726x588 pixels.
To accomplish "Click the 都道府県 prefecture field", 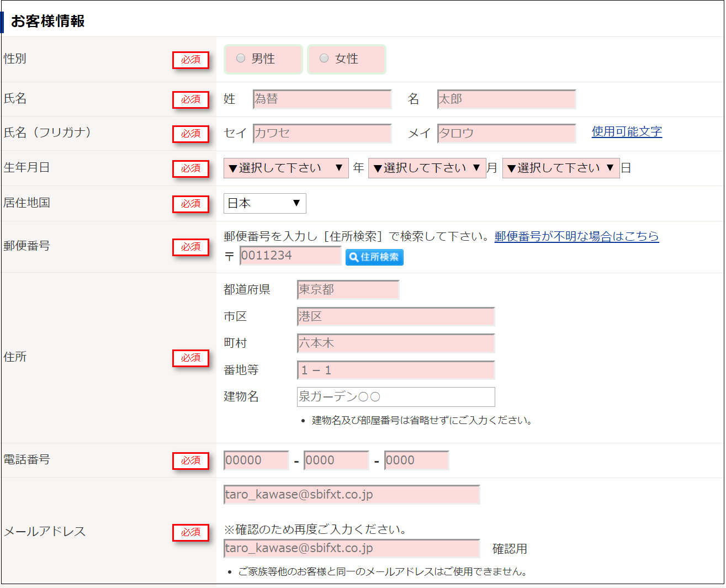I will coord(348,290).
